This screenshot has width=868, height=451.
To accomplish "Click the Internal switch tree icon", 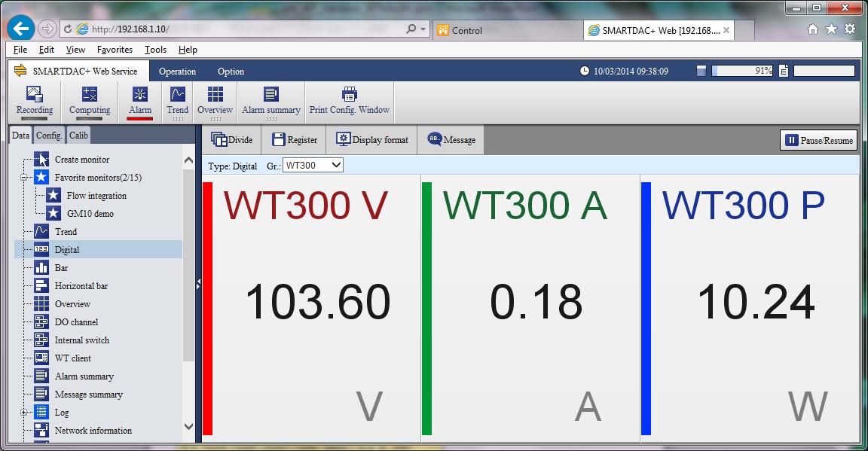I will tap(41, 340).
